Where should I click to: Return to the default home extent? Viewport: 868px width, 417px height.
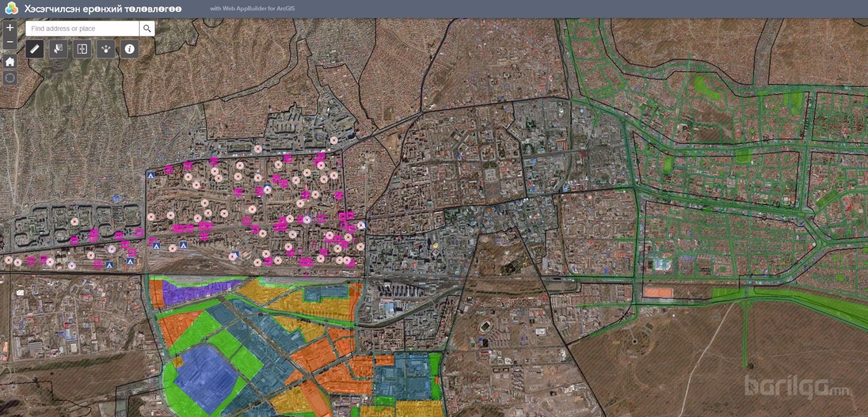point(10,61)
